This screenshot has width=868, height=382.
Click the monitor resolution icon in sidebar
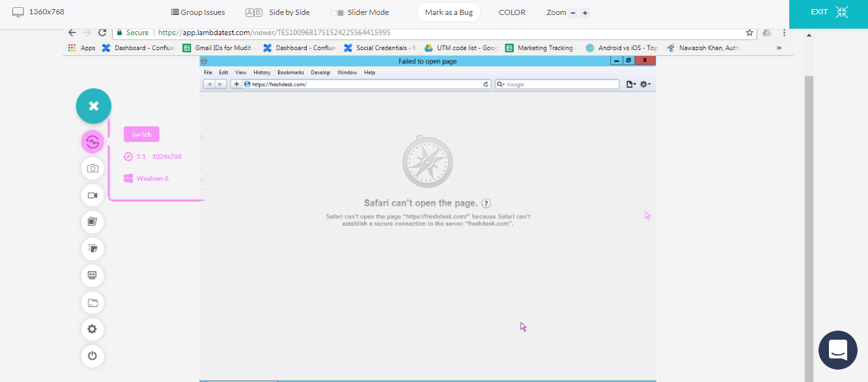(x=92, y=275)
